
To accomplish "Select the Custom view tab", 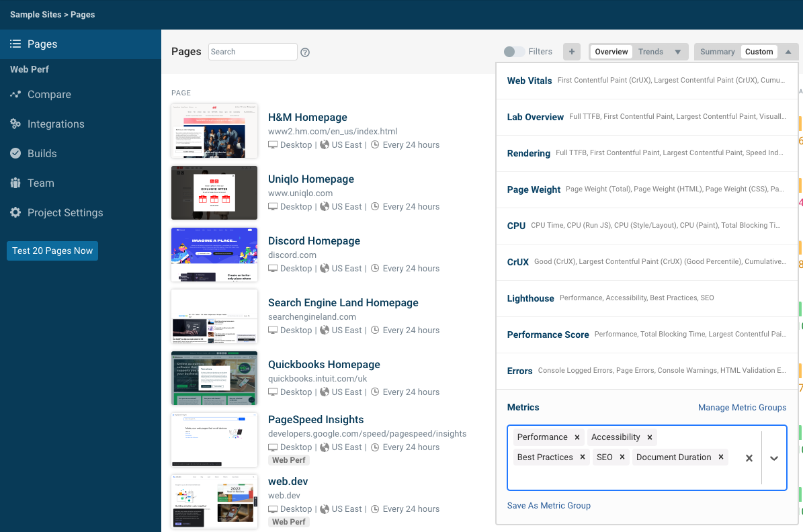I will (x=759, y=52).
